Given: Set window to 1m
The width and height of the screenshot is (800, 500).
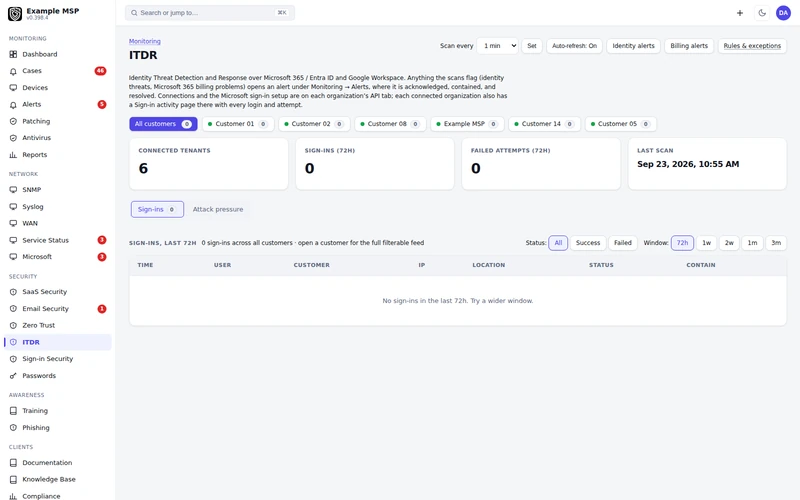Looking at the screenshot, I should tap(753, 243).
